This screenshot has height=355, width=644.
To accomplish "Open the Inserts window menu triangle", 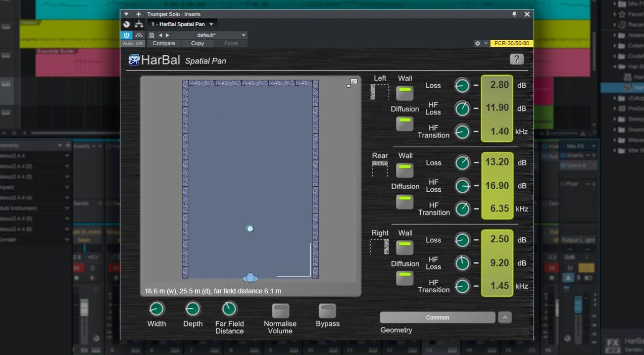I will [x=126, y=14].
